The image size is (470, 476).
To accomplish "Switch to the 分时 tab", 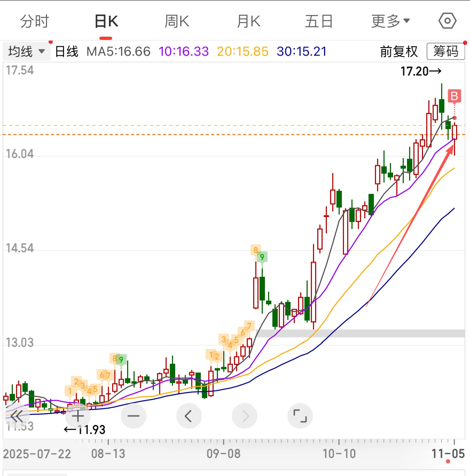I will click(x=35, y=21).
